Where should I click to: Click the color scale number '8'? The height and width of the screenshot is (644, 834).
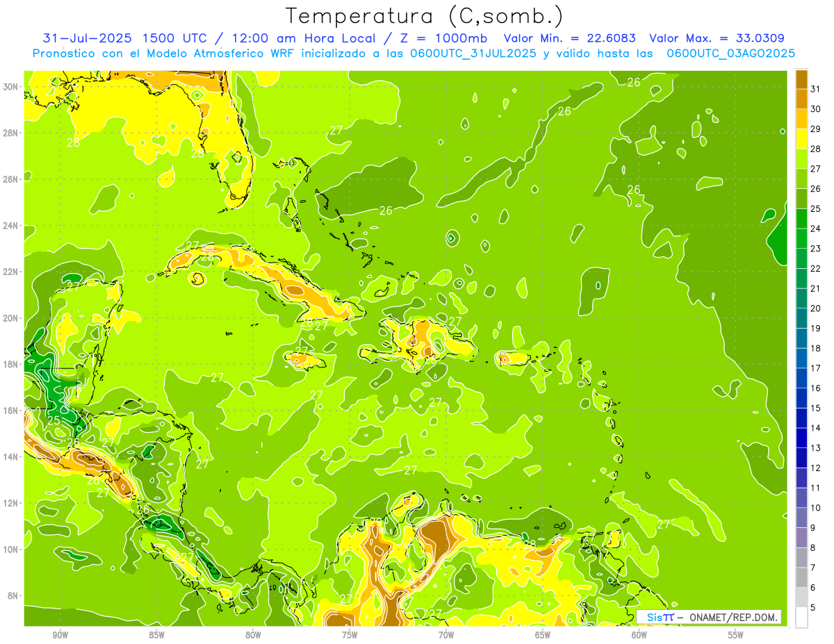point(813,547)
